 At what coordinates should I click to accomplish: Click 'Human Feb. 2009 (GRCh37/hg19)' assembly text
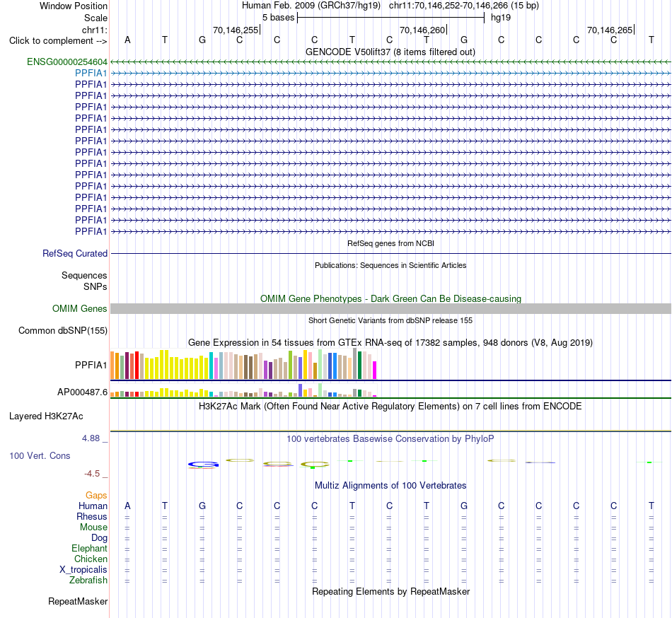tap(311, 6)
